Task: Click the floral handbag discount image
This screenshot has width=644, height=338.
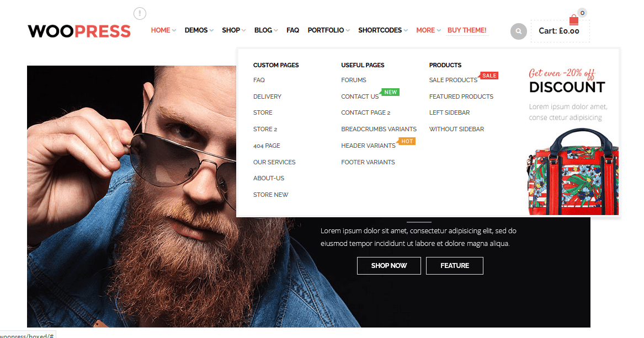Action: pos(573,172)
